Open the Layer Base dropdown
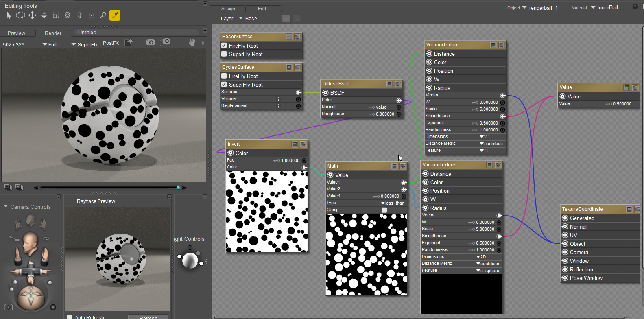Image resolution: width=644 pixels, height=319 pixels. (248, 19)
